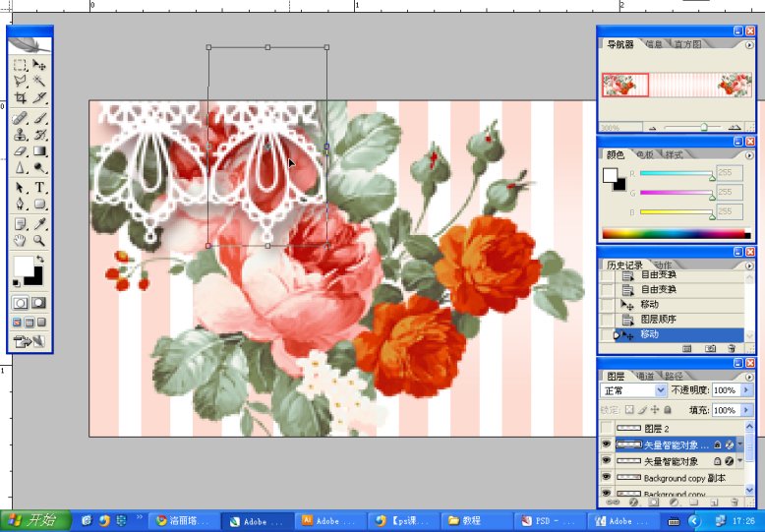Create new snapshot in History panel
Image resolution: width=765 pixels, height=532 pixels.
710,348
